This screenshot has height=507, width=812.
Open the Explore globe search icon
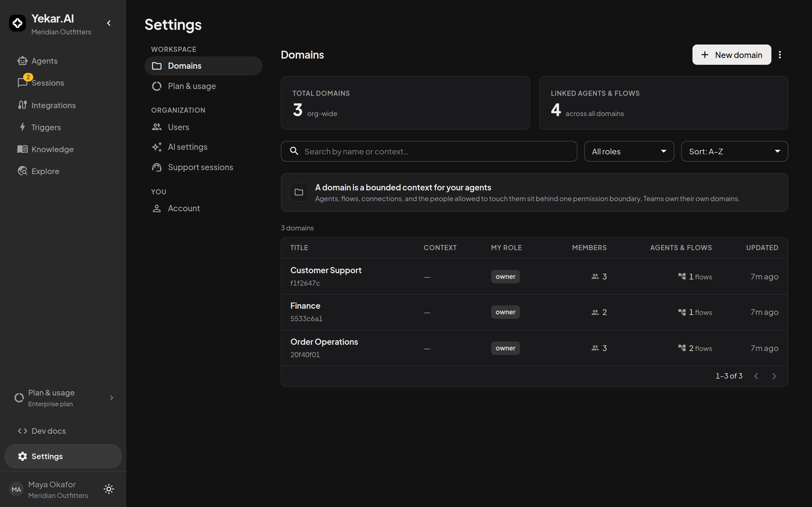point(23,171)
